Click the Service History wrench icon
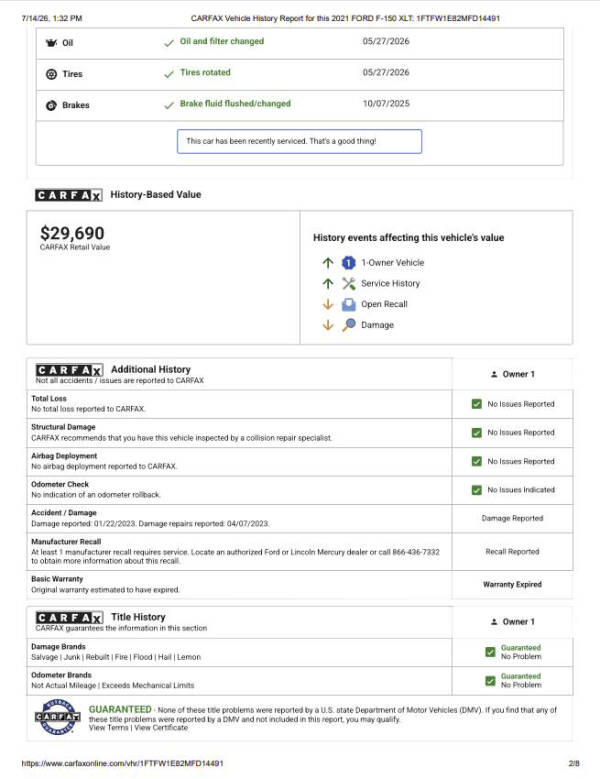This screenshot has width=600, height=779. pos(349,283)
